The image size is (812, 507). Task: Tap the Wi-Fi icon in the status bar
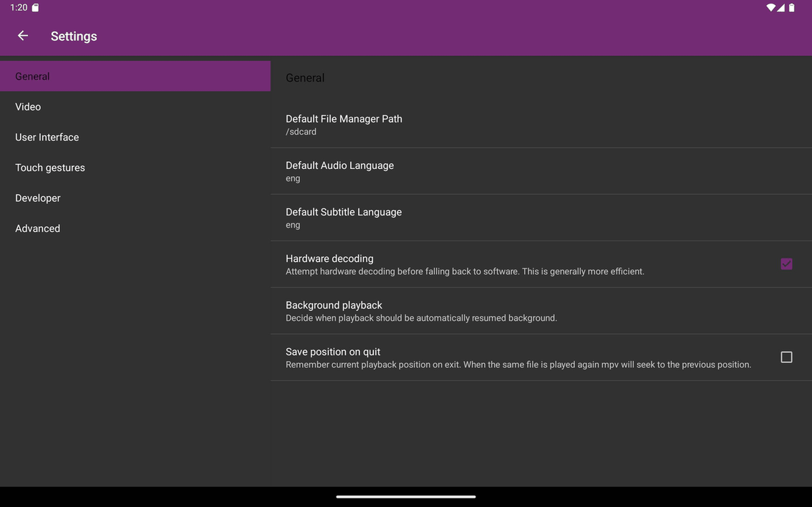point(770,7)
